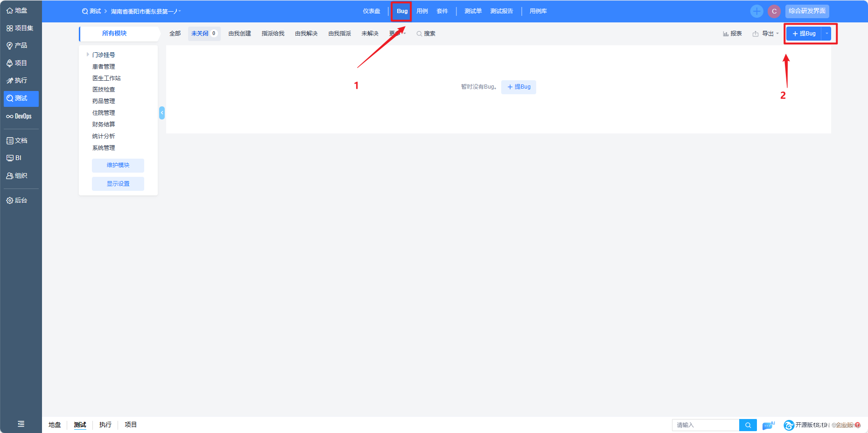Open the 综合研发界面 interface switcher
The width and height of the screenshot is (868, 433).
807,11
